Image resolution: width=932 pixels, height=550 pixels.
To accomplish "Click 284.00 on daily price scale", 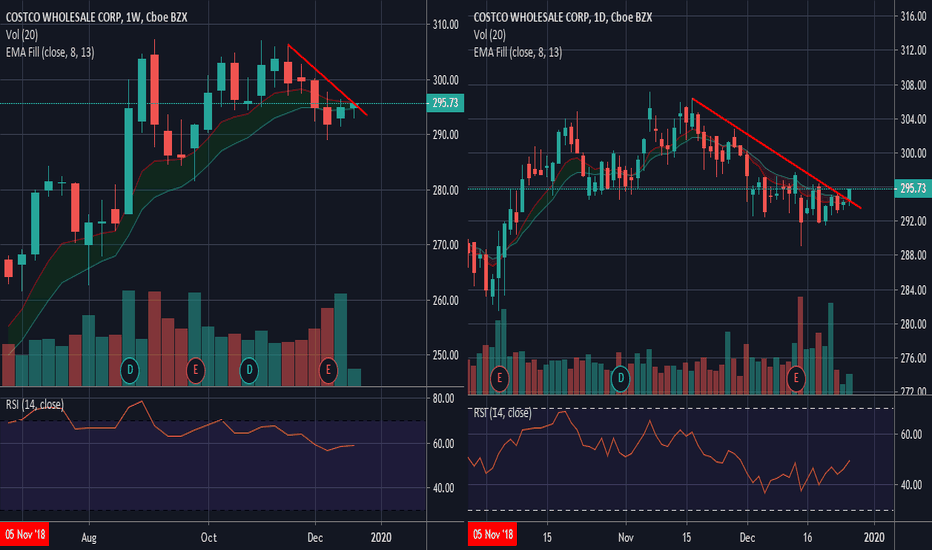I will [914, 290].
